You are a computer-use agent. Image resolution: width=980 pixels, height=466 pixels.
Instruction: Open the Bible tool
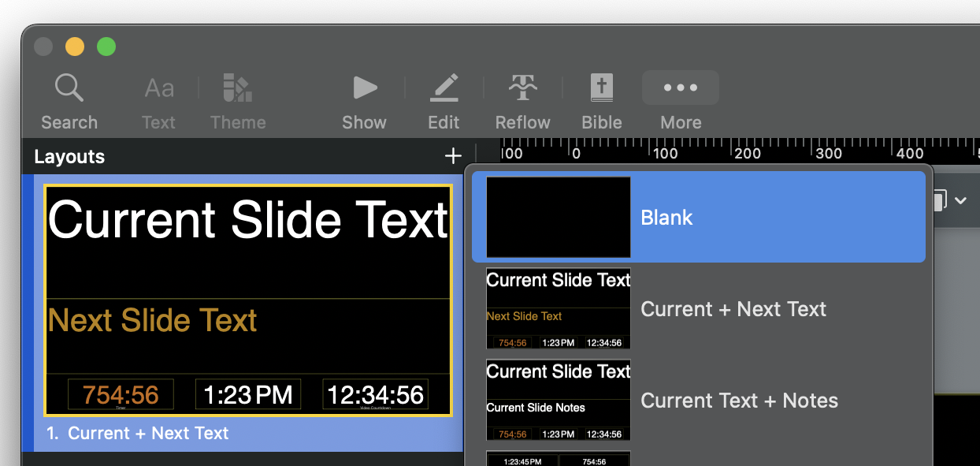click(x=602, y=88)
